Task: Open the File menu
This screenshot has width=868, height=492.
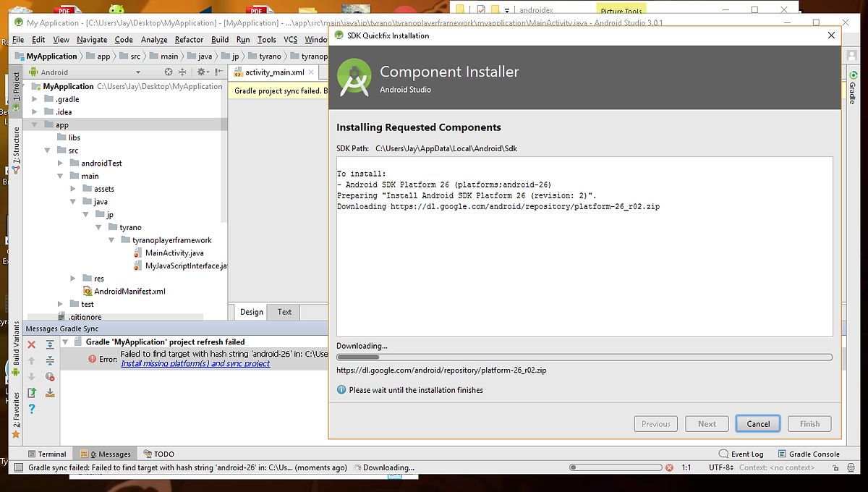Action: point(17,40)
